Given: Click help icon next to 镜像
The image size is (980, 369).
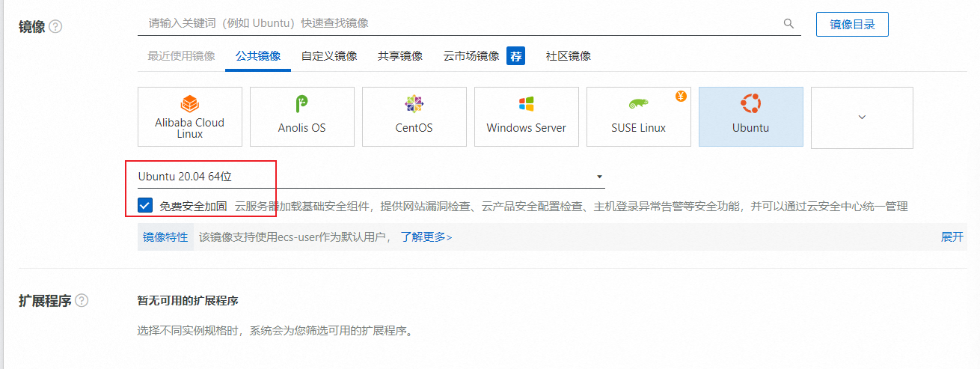Looking at the screenshot, I should point(55,26).
